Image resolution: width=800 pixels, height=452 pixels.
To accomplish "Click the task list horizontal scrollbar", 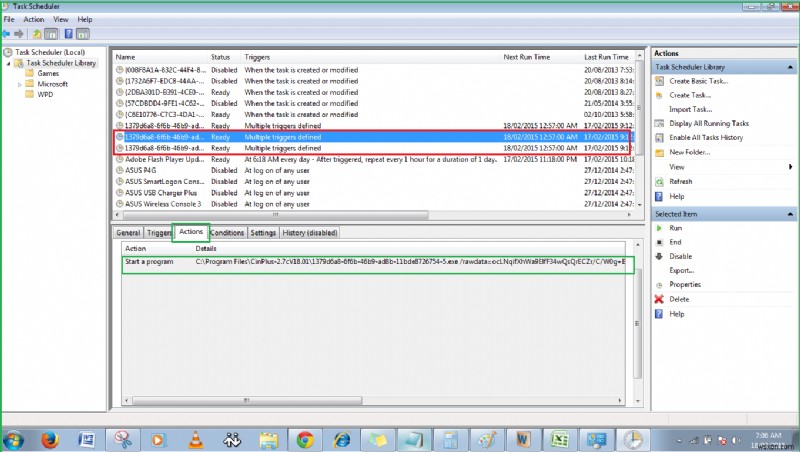I will (x=276, y=215).
